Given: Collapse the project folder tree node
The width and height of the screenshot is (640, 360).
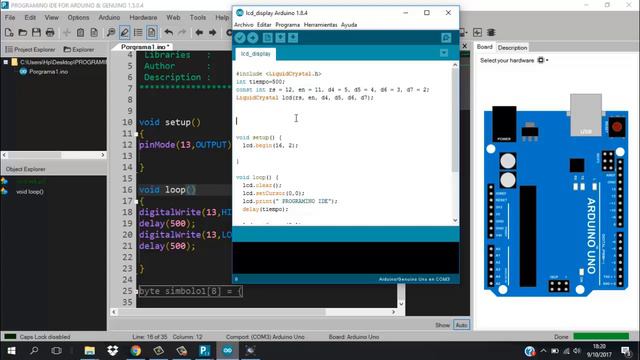Looking at the screenshot, I should pyautogui.click(x=6, y=62).
